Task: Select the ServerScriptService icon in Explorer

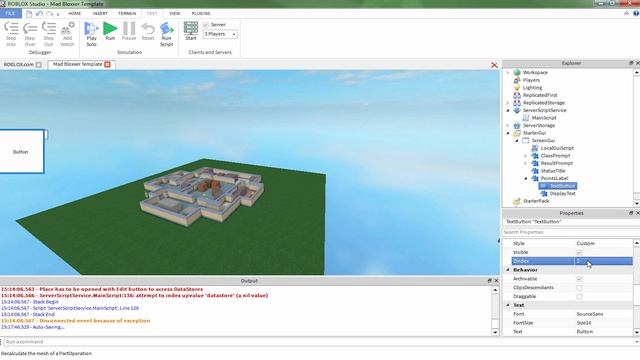Action: coord(517,110)
